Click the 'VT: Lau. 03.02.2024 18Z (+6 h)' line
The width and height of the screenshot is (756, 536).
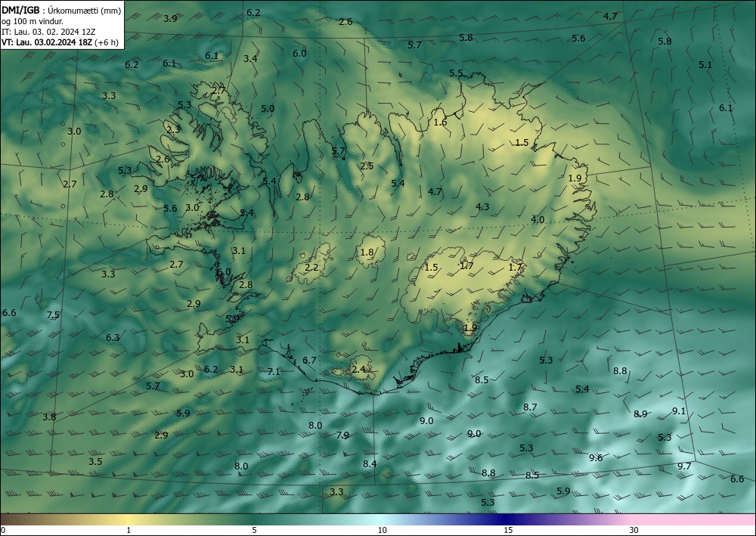pos(60,42)
